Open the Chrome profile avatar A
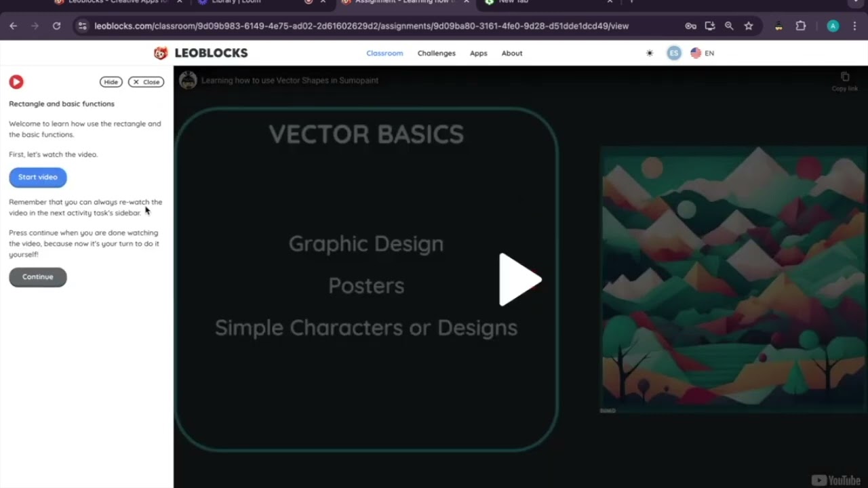Image resolution: width=868 pixels, height=488 pixels. pyautogui.click(x=833, y=26)
